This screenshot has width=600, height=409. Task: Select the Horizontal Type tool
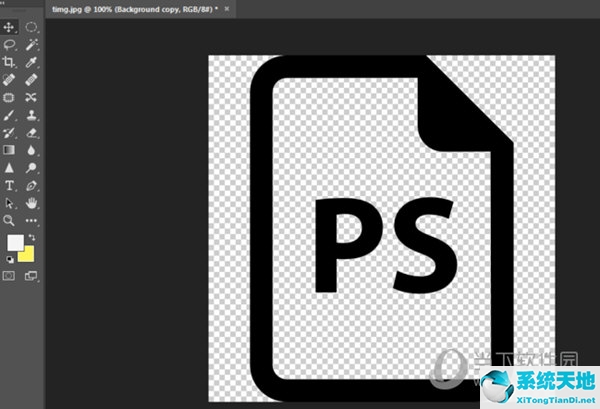(10, 185)
